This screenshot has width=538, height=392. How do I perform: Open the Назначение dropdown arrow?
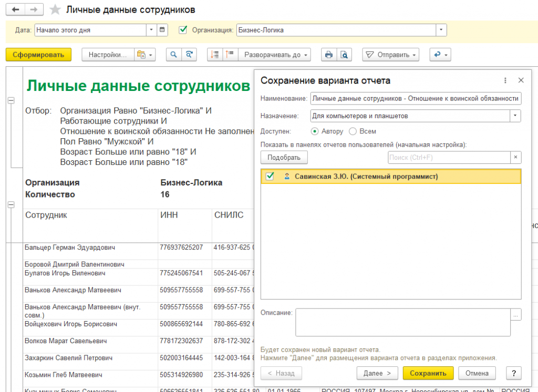pyautogui.click(x=515, y=116)
